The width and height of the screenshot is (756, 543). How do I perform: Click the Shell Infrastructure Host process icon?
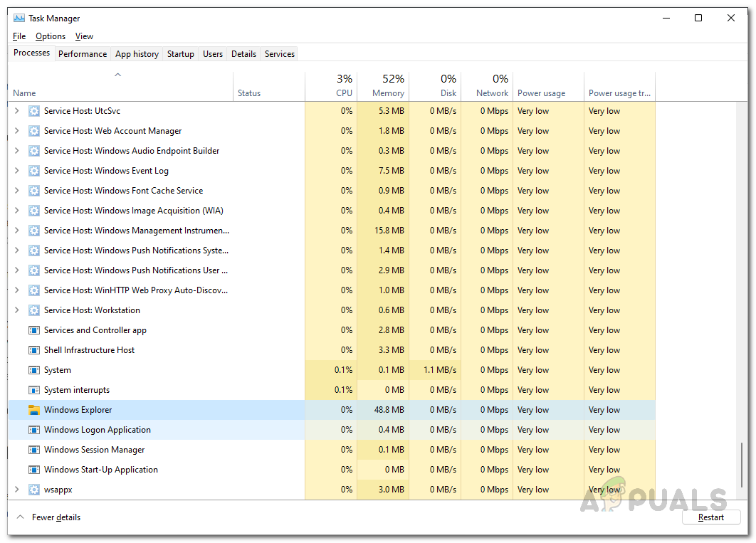[x=34, y=350]
